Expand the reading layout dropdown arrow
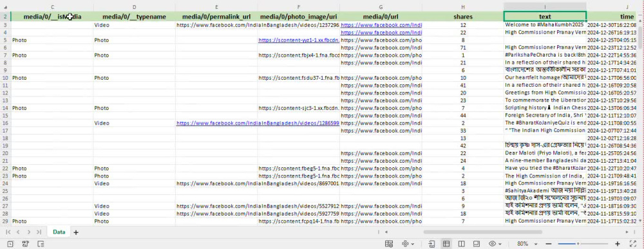Viewport: 644px width, 249px height. [x=413, y=244]
